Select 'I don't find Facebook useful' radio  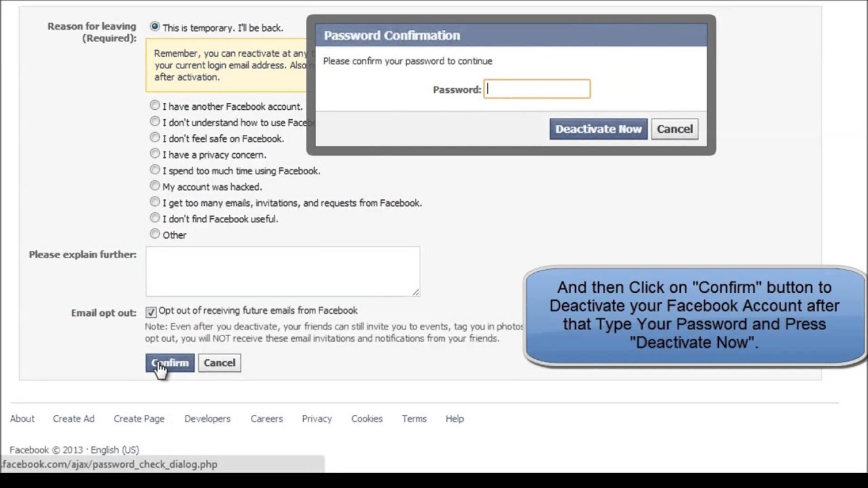(x=155, y=218)
